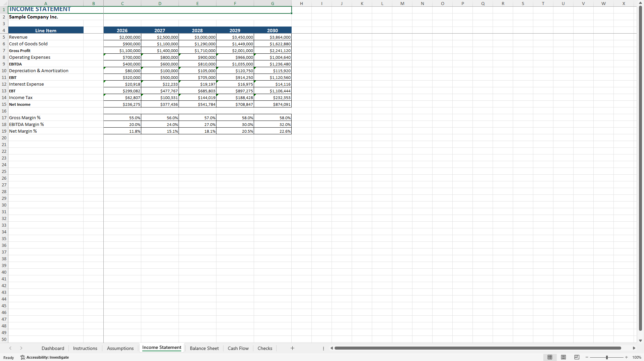Select the 2026 Interest Expense cell $20,918
This screenshot has height=361, width=644.
click(x=122, y=84)
